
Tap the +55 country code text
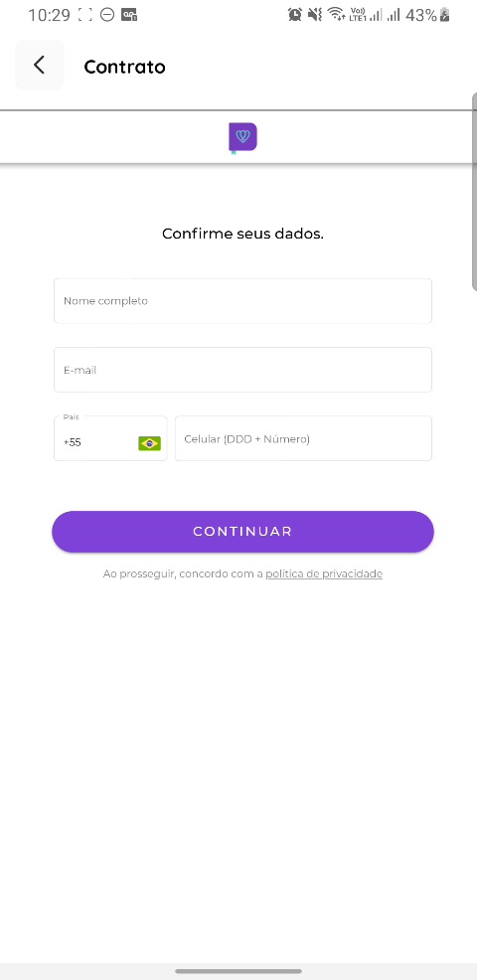[73, 442]
